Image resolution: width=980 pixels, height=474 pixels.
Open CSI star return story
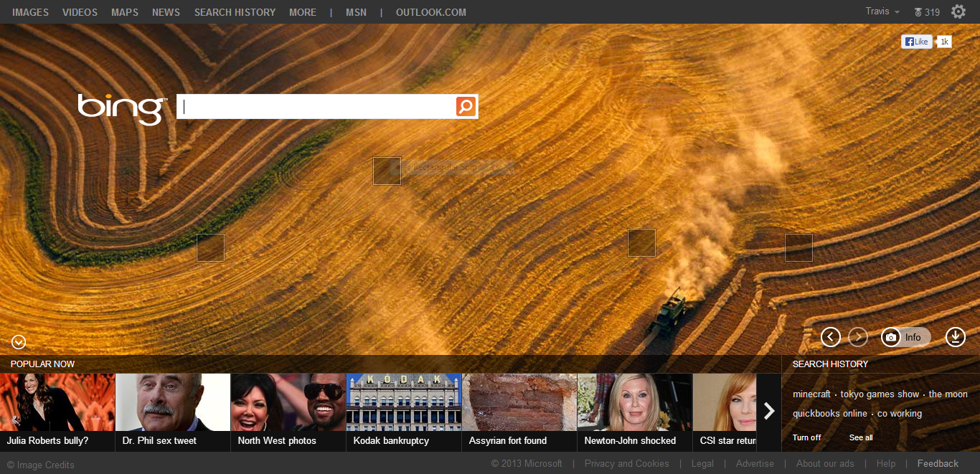(x=725, y=412)
